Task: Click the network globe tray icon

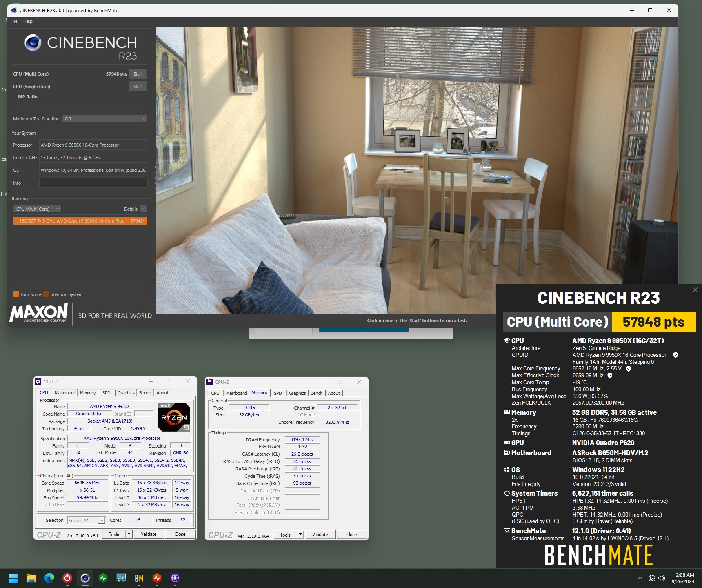Action: pyautogui.click(x=652, y=578)
